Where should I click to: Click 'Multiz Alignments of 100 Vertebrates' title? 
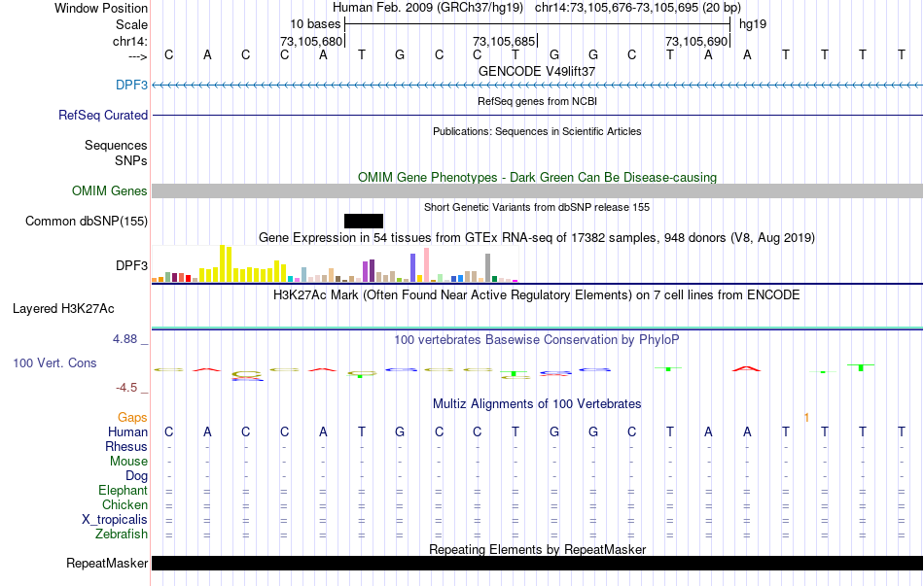(x=537, y=404)
